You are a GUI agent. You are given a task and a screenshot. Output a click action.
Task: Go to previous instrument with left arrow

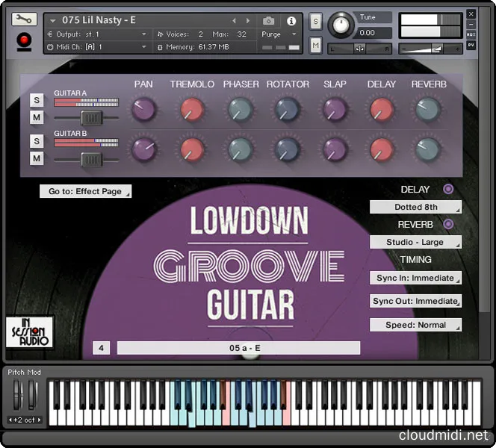click(235, 21)
